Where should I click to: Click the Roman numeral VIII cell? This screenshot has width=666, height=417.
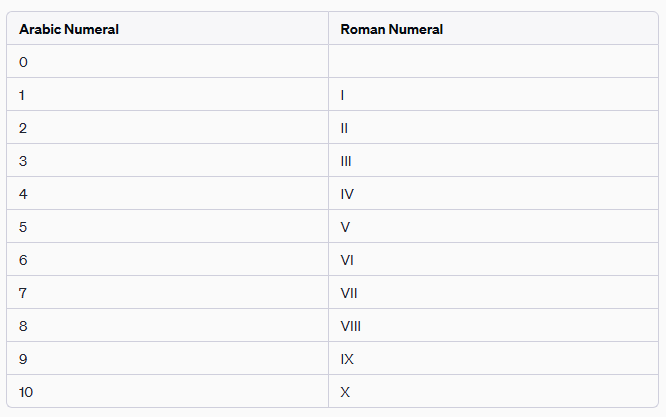click(x=350, y=326)
